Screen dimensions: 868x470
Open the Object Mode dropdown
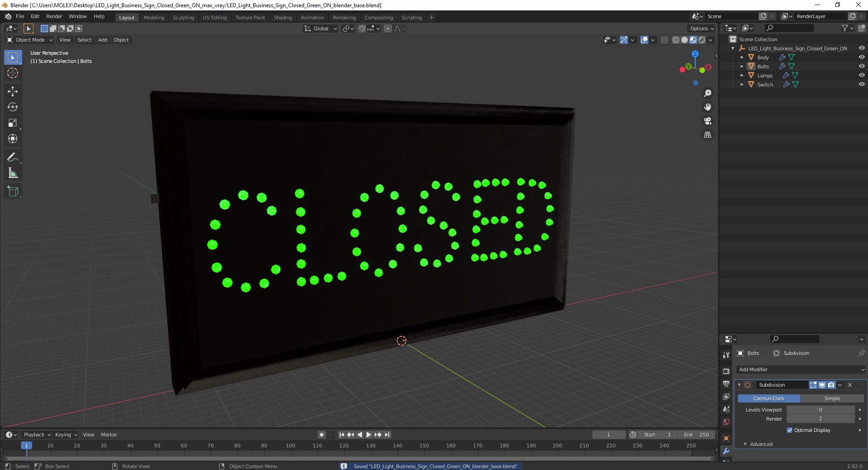coord(29,40)
